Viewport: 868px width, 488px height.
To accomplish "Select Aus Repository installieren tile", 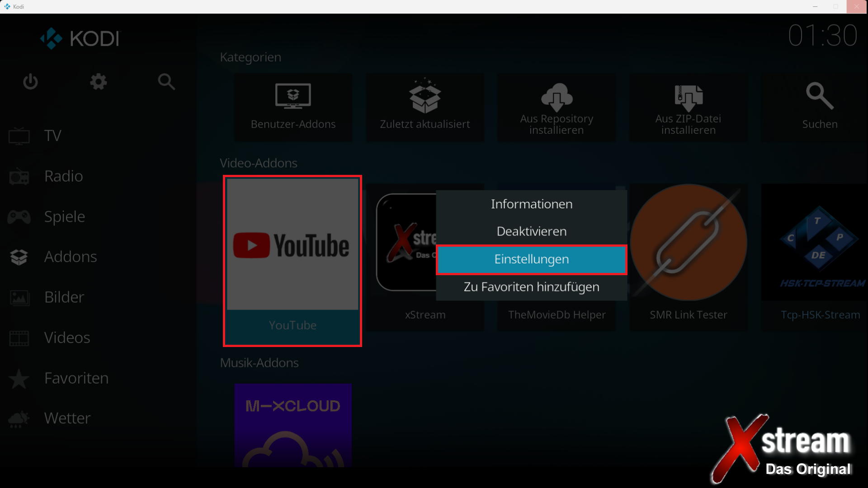I will click(557, 108).
